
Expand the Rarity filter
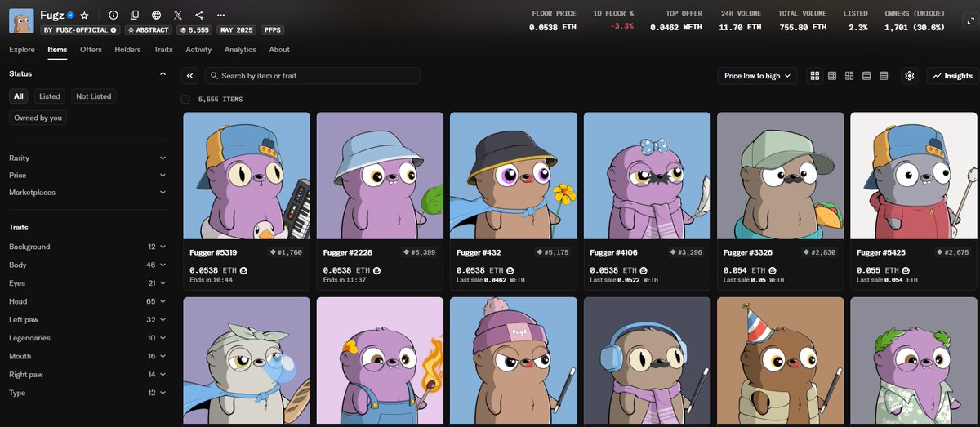click(x=87, y=158)
